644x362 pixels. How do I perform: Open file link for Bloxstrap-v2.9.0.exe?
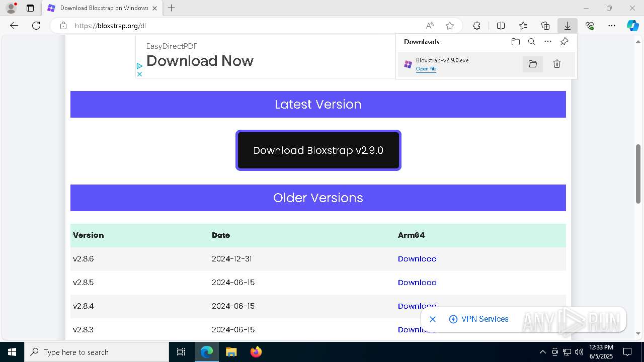coord(426,69)
